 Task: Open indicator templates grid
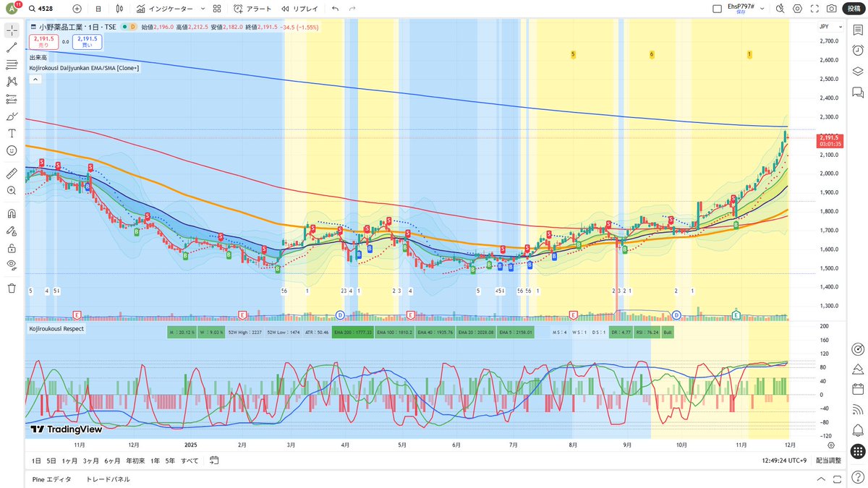point(218,9)
